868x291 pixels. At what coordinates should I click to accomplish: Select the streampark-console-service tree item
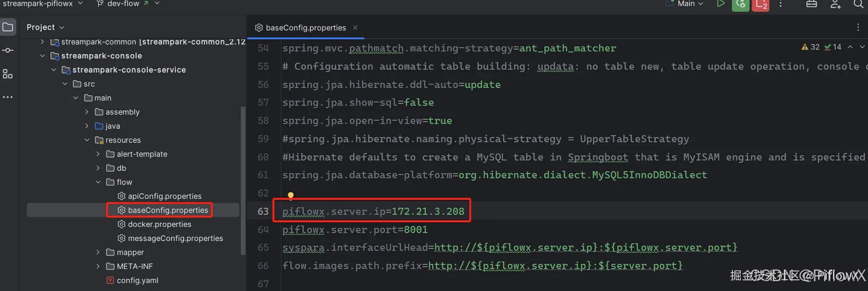pyautogui.click(x=124, y=70)
